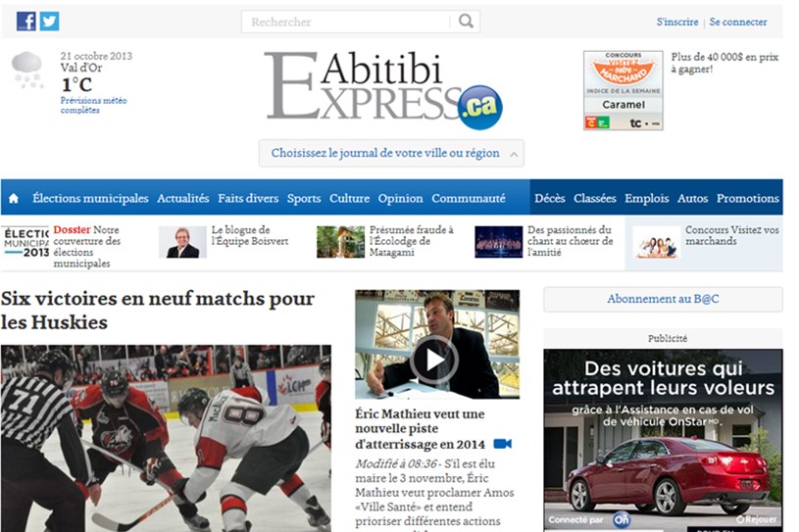Open the Huskies hockey photo

pyautogui.click(x=166, y=438)
